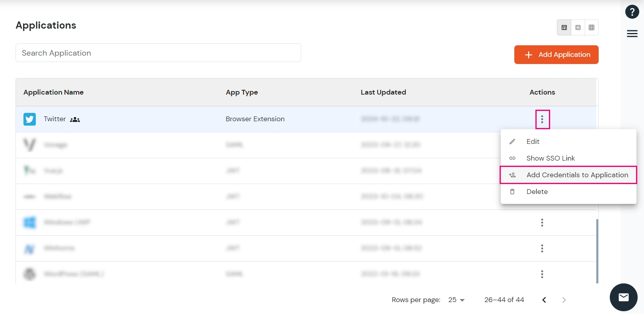
Task: Click the Applications page heading
Action: pos(46,25)
